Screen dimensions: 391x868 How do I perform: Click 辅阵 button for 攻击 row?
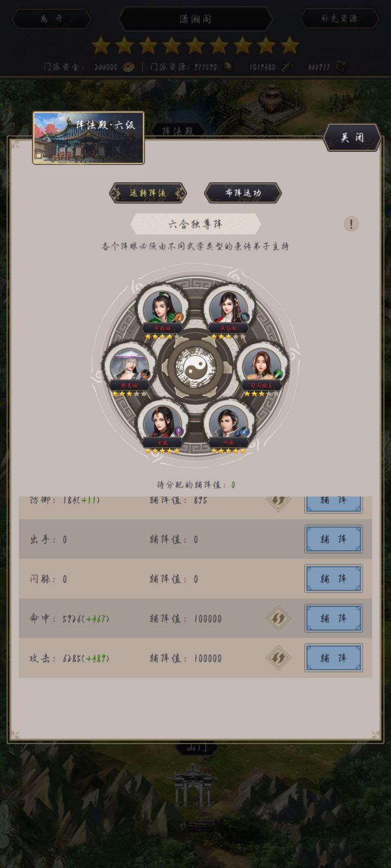click(333, 658)
